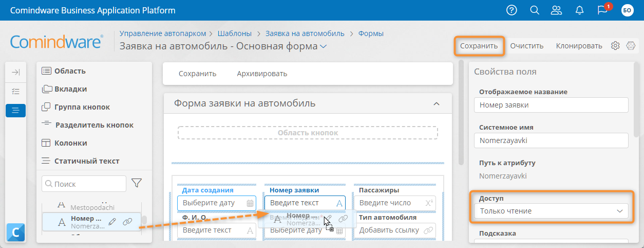The height and width of the screenshot is (248, 644).
Task: Open form name dropdown chevron after Основная форма
Action: [324, 46]
